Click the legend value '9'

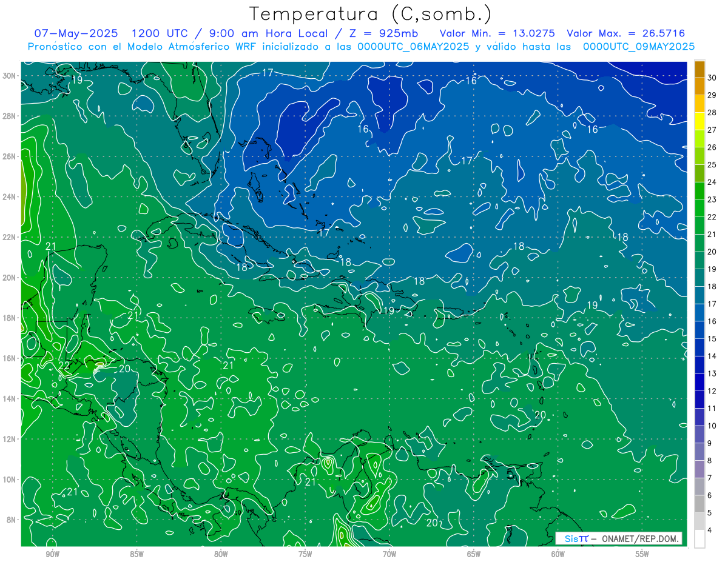[710, 443]
